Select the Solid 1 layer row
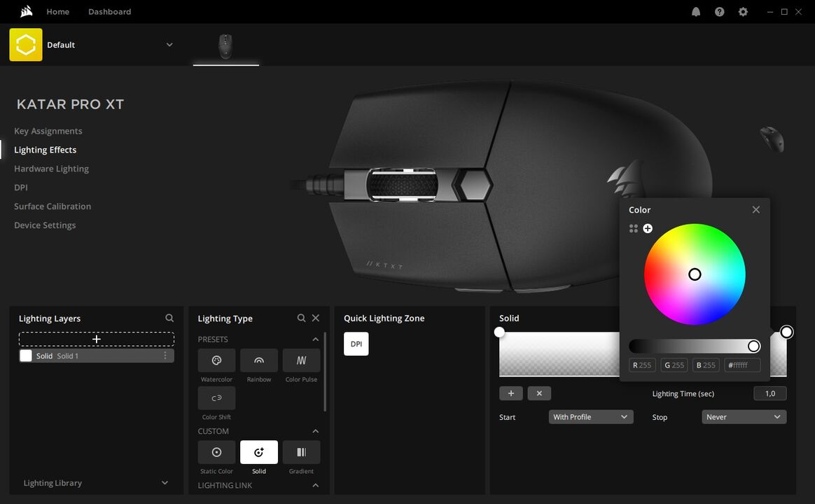 point(97,356)
